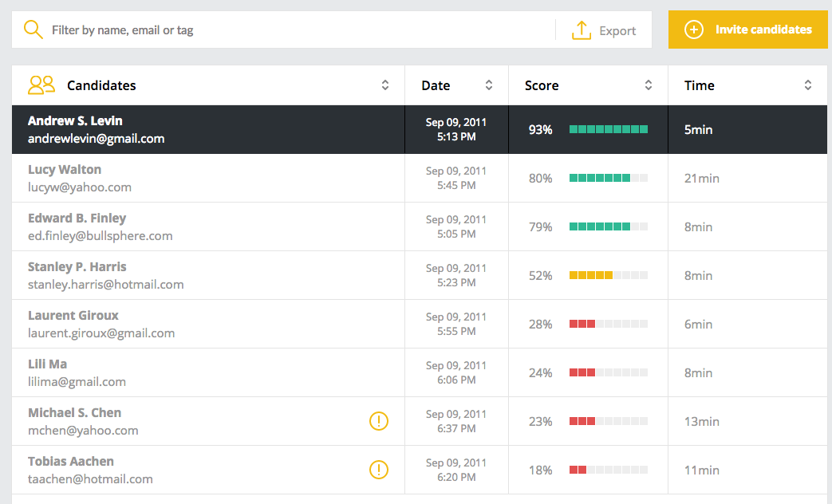Sort by Score column arrows

pos(649,85)
